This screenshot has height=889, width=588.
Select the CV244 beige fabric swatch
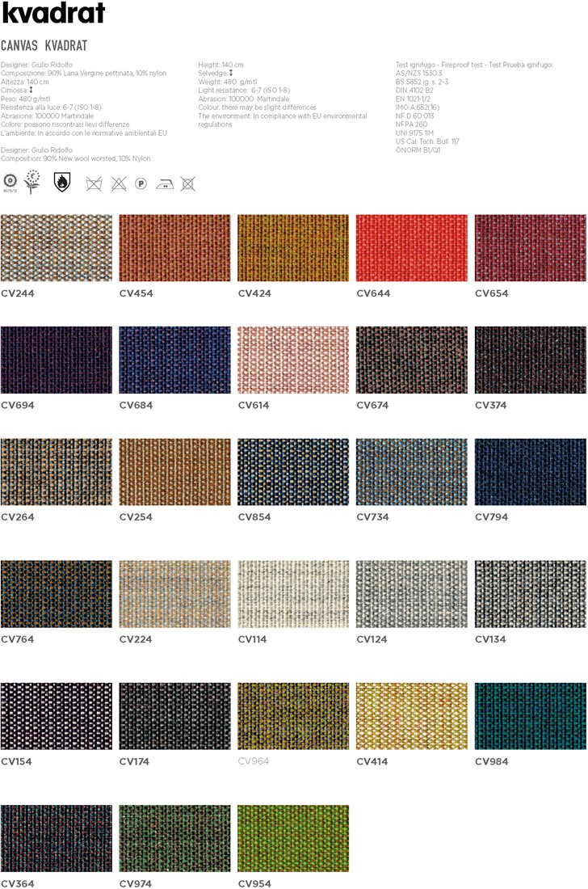click(x=57, y=248)
